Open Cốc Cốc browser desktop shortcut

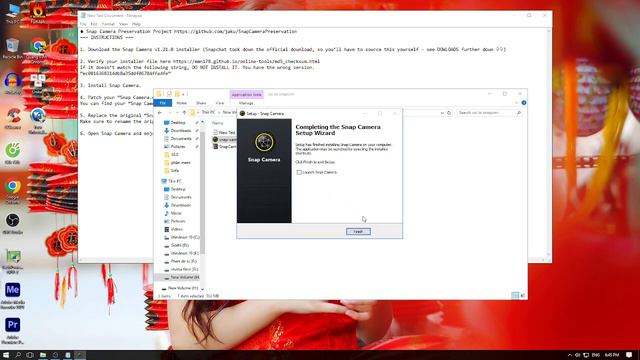(13, 154)
